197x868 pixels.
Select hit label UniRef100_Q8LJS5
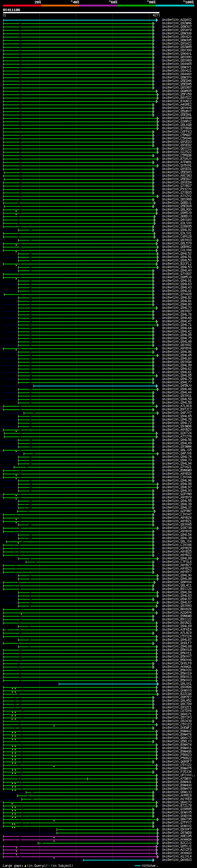click(177, 450)
